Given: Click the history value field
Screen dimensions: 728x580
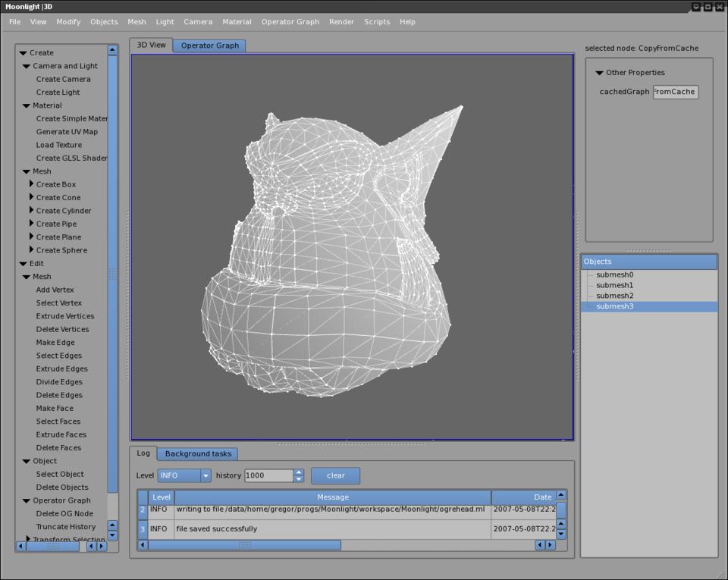Looking at the screenshot, I should tap(268, 476).
